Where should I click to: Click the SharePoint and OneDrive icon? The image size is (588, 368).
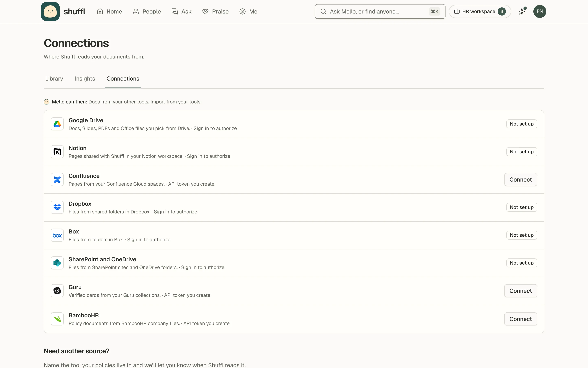point(57,263)
